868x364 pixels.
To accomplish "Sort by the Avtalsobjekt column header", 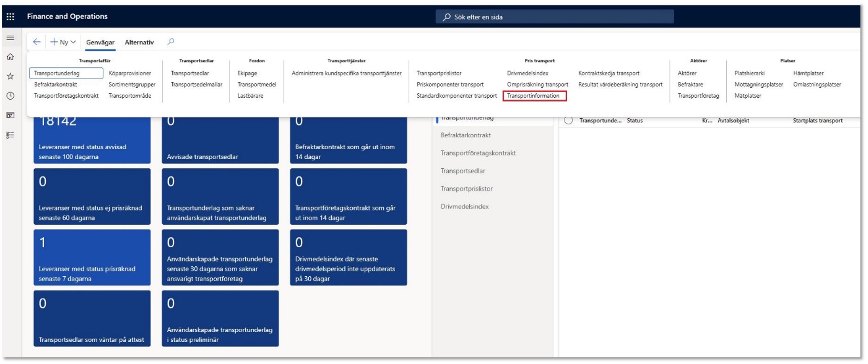I will pos(734,120).
